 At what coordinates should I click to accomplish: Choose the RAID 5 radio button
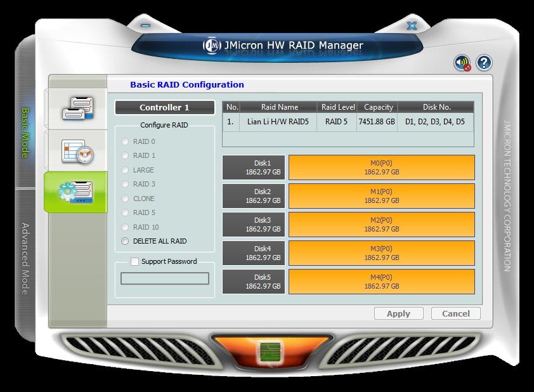125,212
